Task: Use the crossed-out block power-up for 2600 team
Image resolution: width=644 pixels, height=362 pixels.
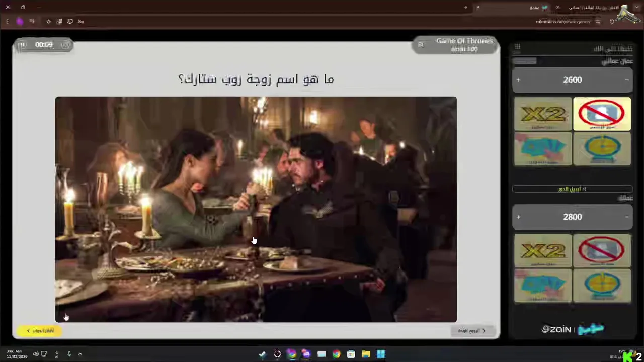Action: tap(602, 114)
